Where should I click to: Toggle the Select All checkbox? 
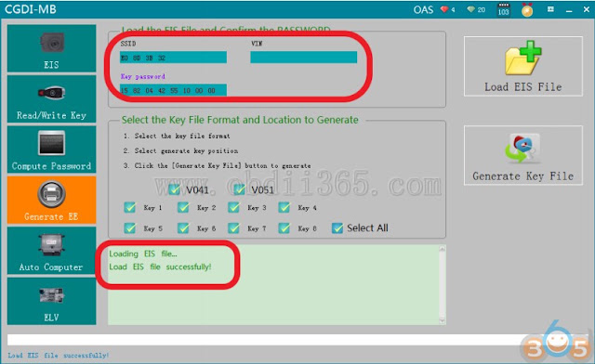tap(337, 227)
